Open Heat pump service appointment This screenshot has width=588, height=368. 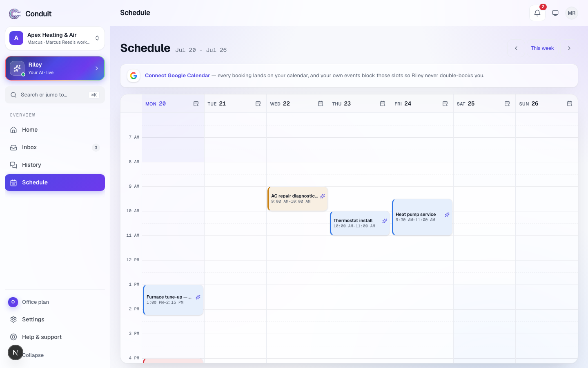point(422,217)
